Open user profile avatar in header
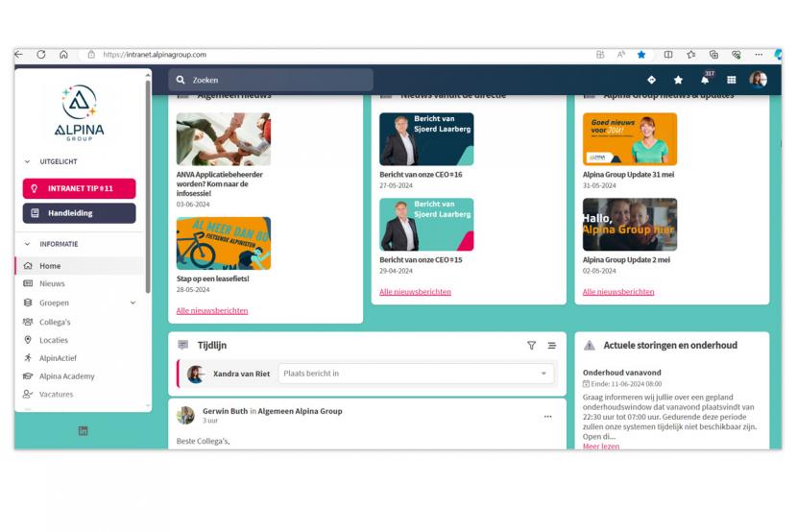 coord(759,80)
